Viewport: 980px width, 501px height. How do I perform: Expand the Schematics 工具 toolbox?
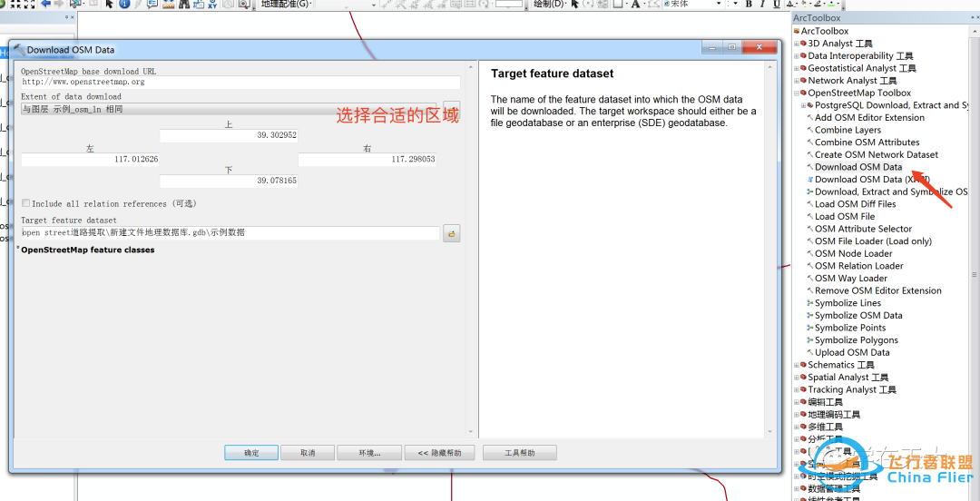[x=797, y=365]
